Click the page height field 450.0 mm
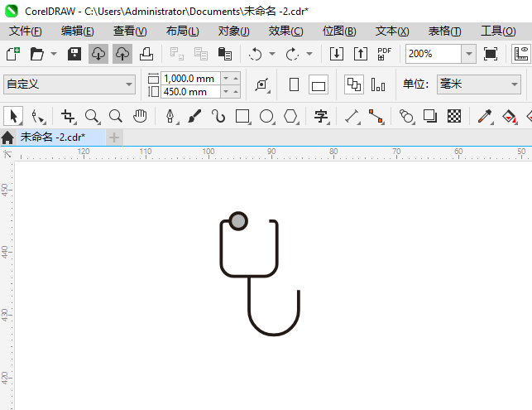 (x=190, y=92)
